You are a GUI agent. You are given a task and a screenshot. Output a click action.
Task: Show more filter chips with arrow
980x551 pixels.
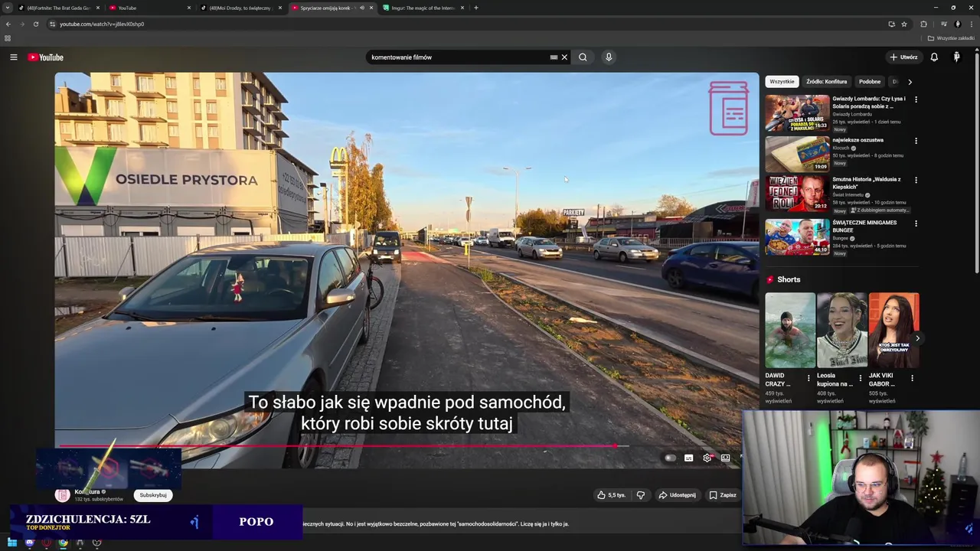pyautogui.click(x=910, y=81)
